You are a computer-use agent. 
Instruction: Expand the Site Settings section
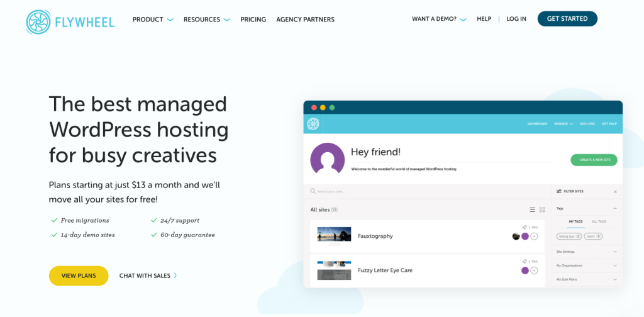pos(587,252)
